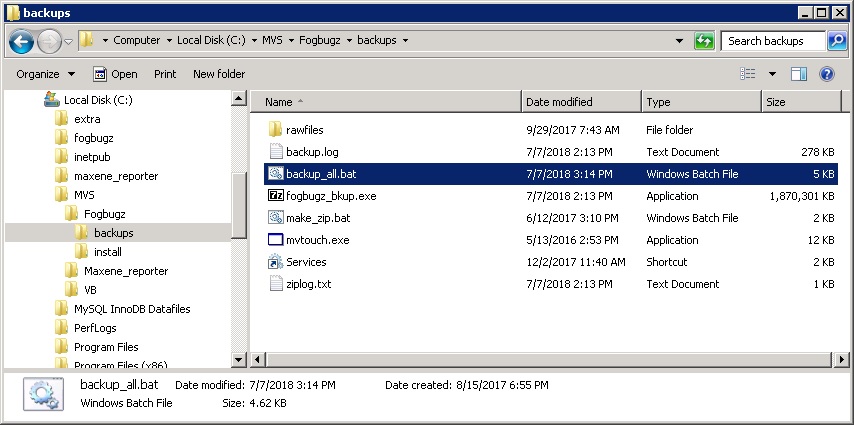Select the fogbugz_bkup.exe application icon
854x425 pixels.
pos(276,196)
